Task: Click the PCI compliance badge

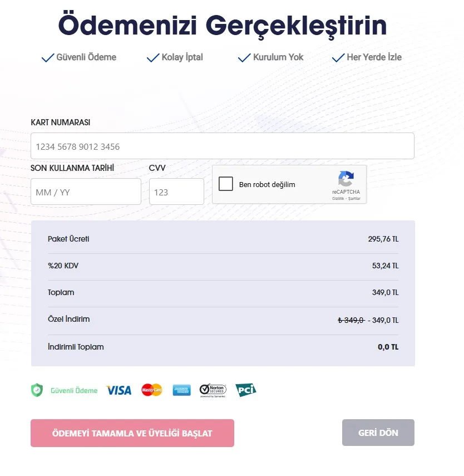Action: click(245, 390)
